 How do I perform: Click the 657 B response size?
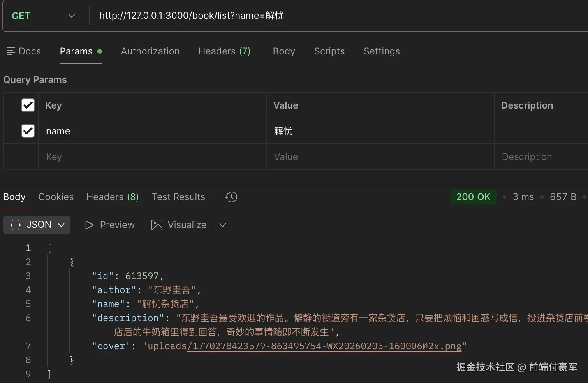coord(563,197)
